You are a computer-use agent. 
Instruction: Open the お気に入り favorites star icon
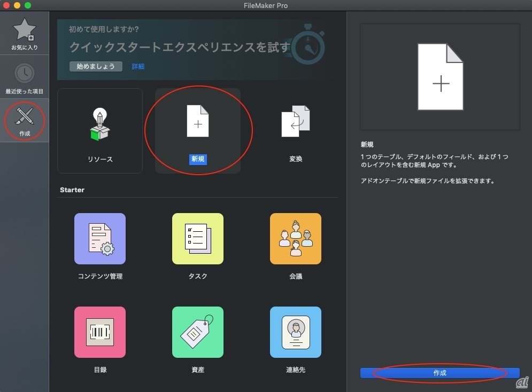tap(24, 30)
